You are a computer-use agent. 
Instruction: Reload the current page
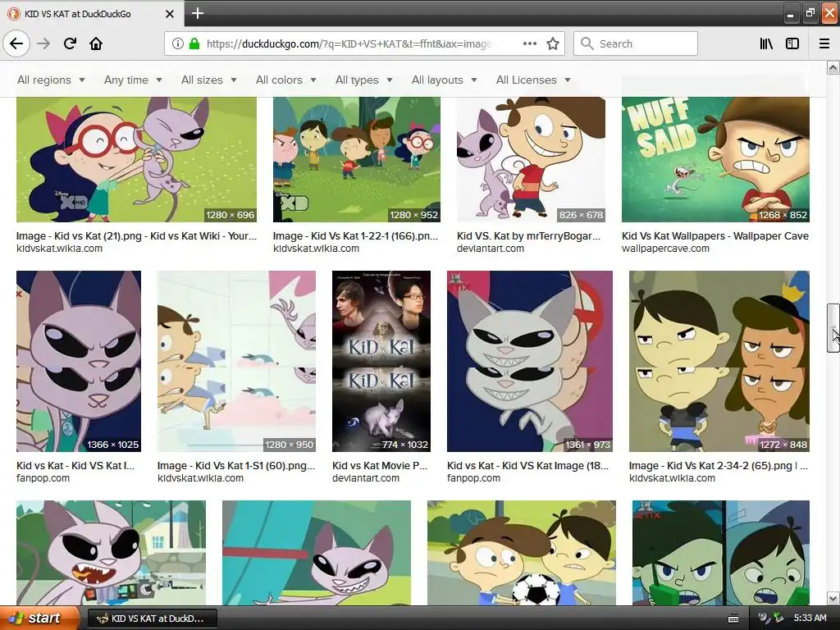[70, 43]
